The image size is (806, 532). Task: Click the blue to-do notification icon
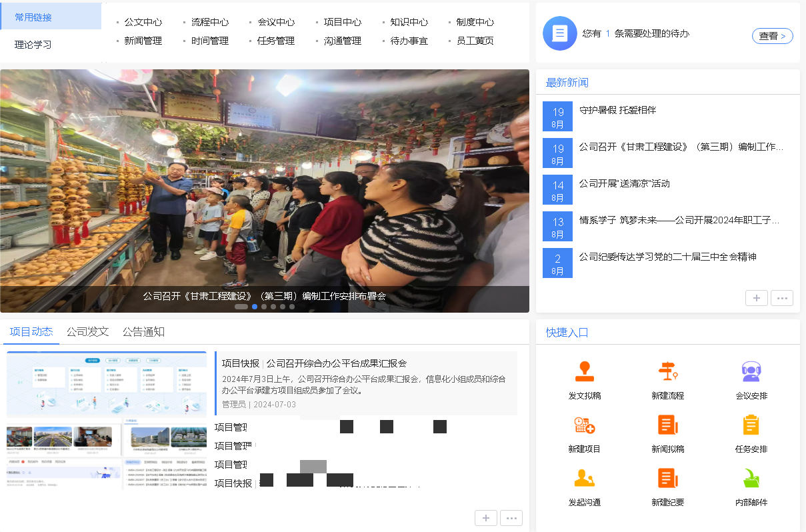tap(560, 33)
